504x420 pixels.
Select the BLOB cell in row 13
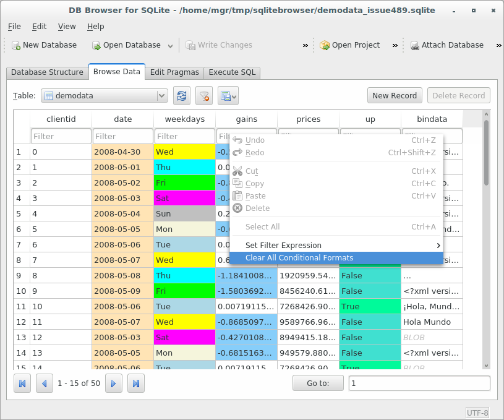pyautogui.click(x=432, y=337)
